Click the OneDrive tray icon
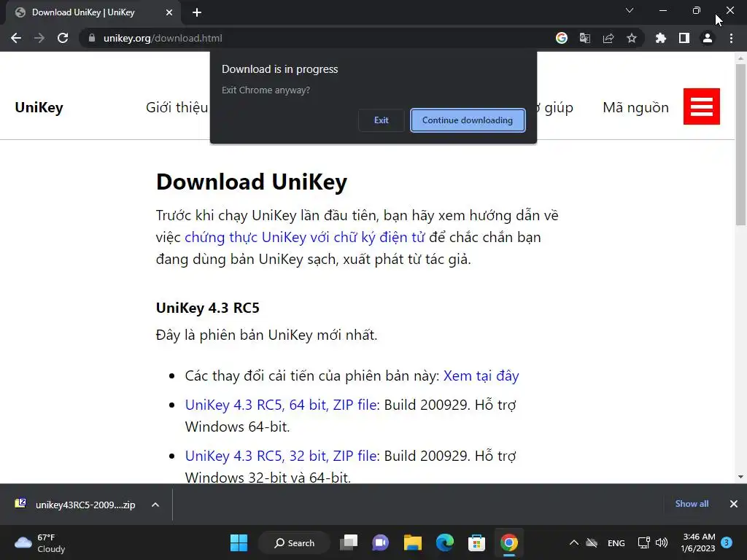 tap(592, 542)
